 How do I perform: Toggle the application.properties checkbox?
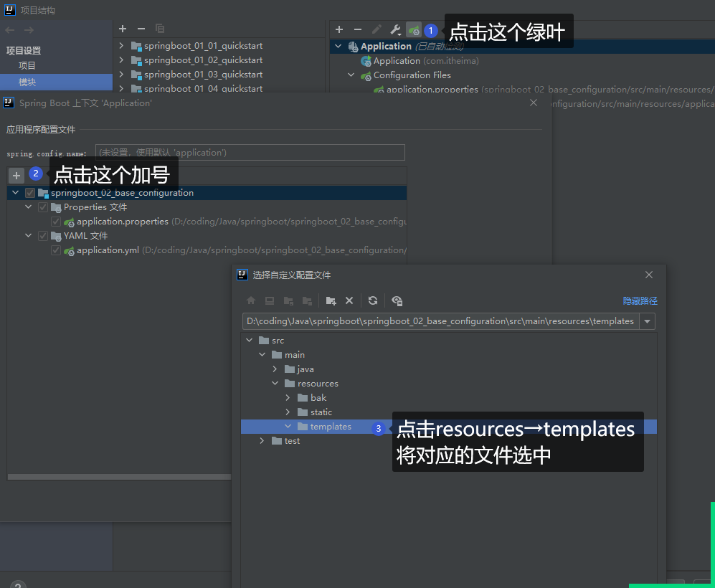pyautogui.click(x=56, y=222)
